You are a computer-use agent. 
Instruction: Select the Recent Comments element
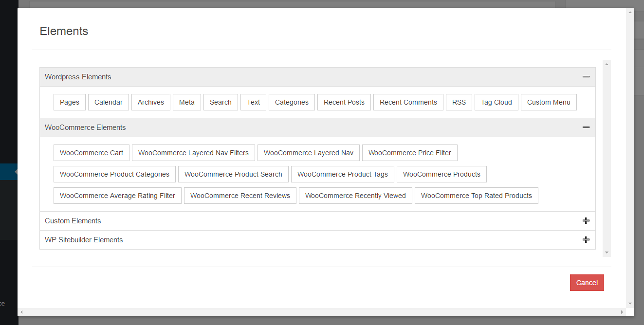408,102
